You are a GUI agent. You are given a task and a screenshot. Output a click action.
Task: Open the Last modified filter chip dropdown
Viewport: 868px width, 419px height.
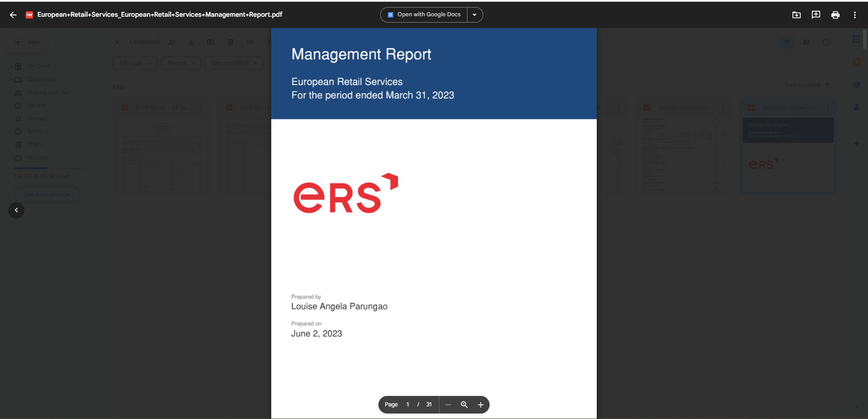pyautogui.click(x=234, y=63)
